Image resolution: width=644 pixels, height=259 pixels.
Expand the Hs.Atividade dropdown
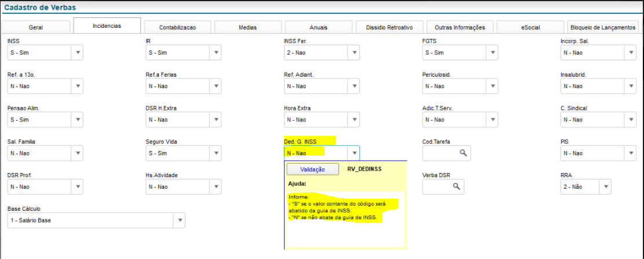click(x=216, y=186)
